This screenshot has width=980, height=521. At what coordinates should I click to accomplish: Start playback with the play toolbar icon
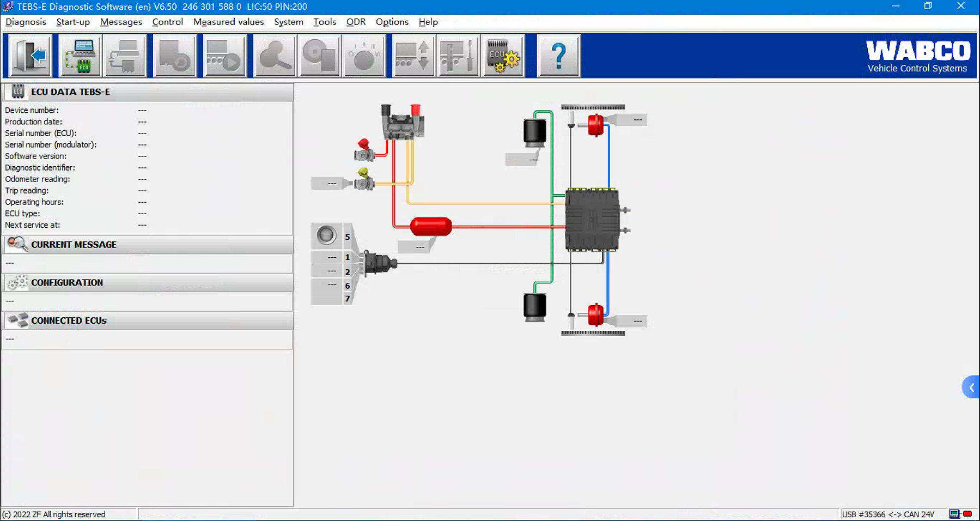coord(224,55)
